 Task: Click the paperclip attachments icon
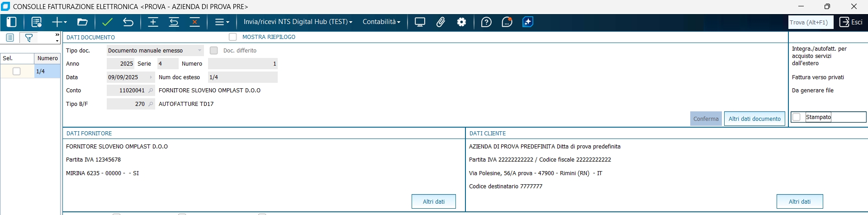[x=441, y=22]
